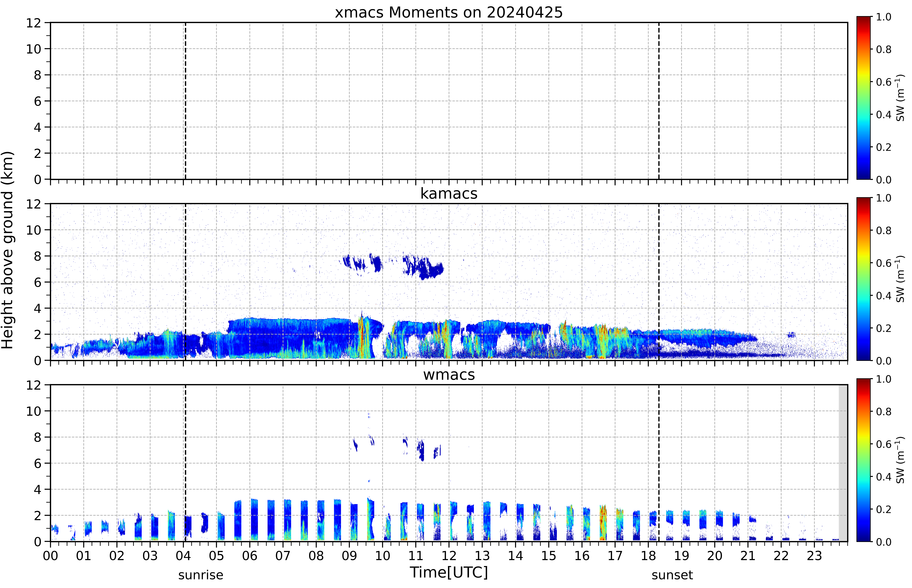Click the "4" height tick of the wmacs panel

coord(37,489)
